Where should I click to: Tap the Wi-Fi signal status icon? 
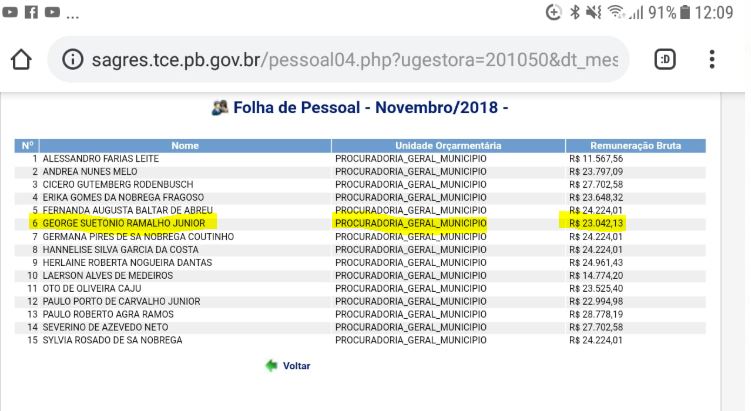coord(616,12)
